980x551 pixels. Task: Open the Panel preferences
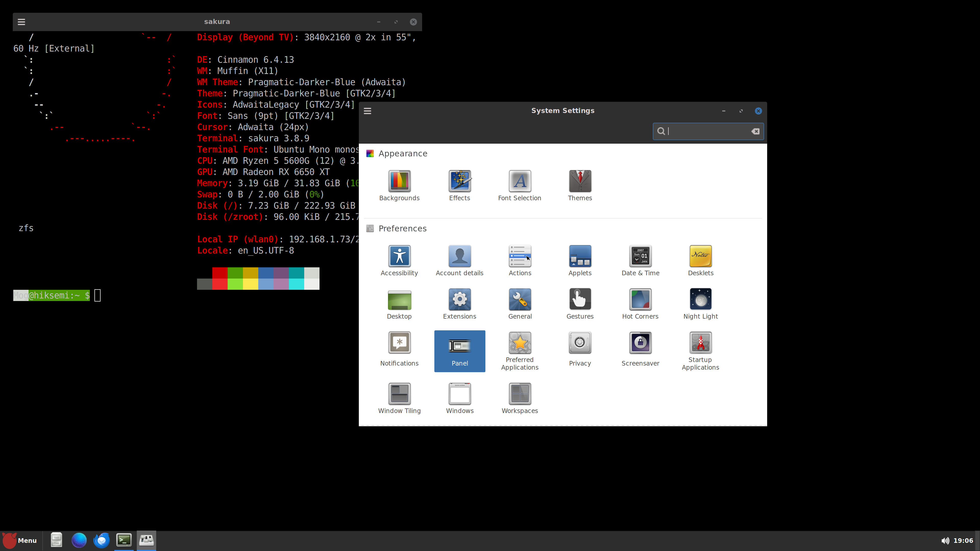tap(460, 350)
